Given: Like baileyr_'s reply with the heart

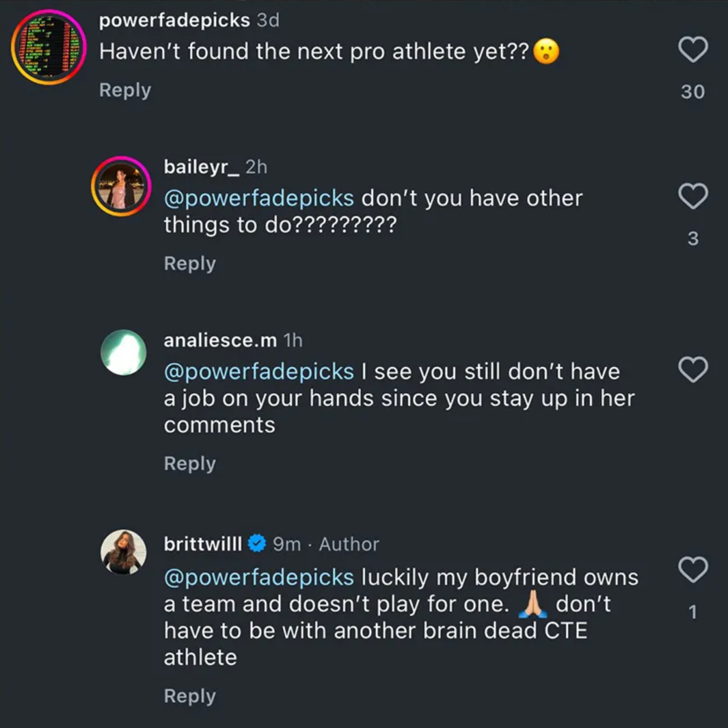Looking at the screenshot, I should [692, 196].
